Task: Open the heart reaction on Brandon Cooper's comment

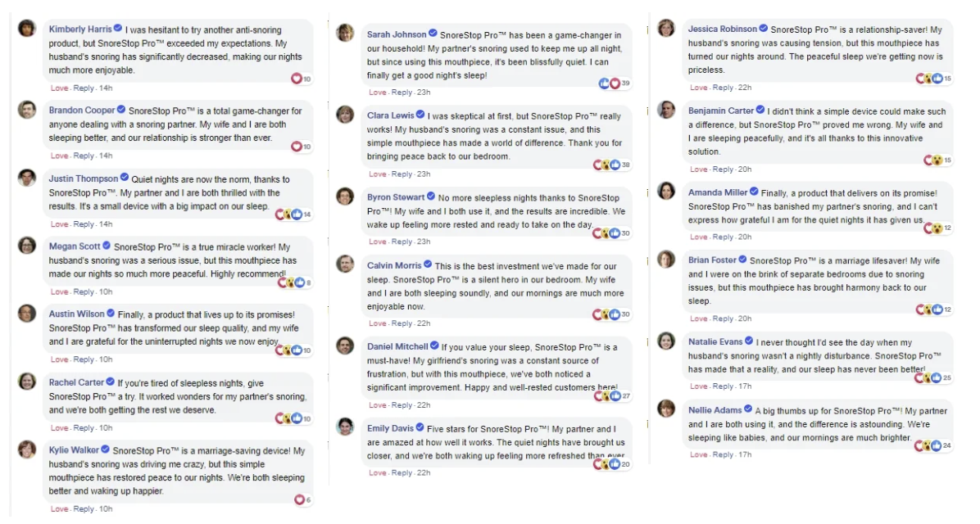Action: click(x=297, y=146)
